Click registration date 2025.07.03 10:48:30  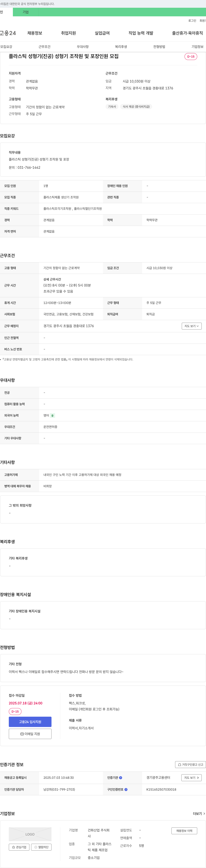coord(59,778)
